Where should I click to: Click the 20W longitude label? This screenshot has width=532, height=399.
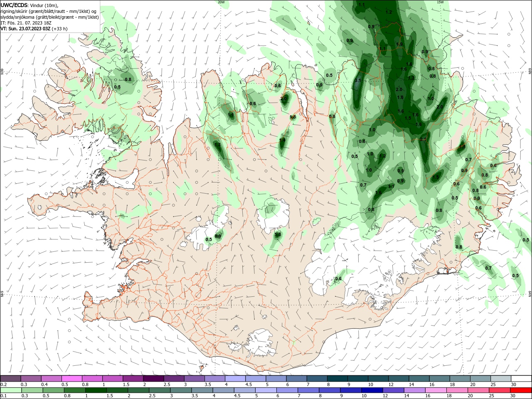(221, 2)
